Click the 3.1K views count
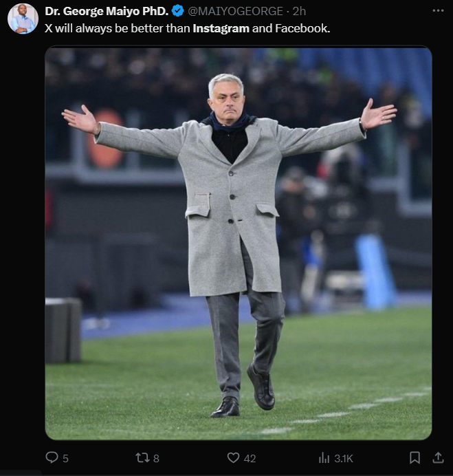 344,458
